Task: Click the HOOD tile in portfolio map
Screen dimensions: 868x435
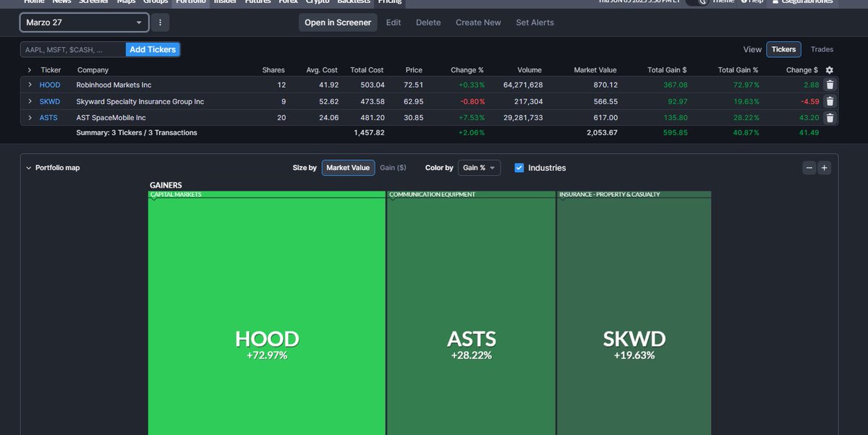Action: (267, 317)
